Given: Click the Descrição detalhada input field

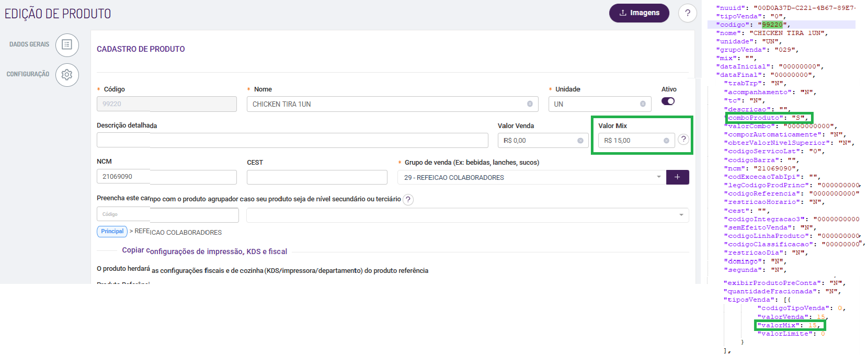Looking at the screenshot, I should coord(292,140).
